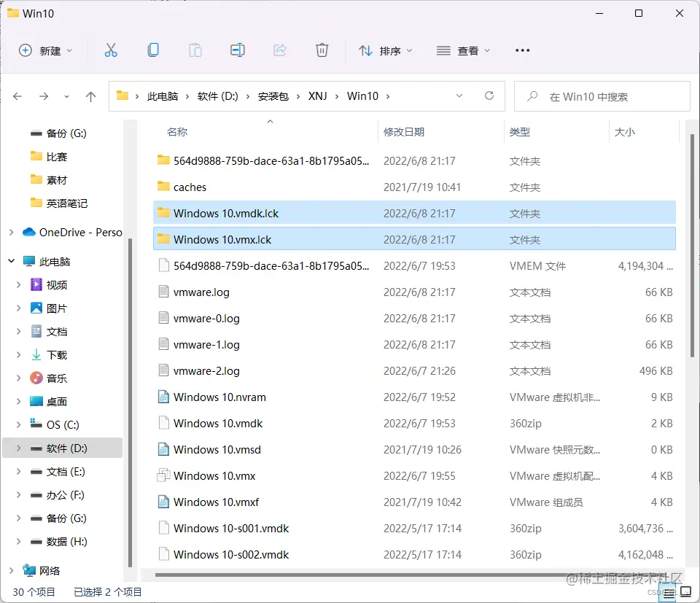The image size is (700, 603).
Task: Sort by 大小 column header
Action: pyautogui.click(x=625, y=132)
